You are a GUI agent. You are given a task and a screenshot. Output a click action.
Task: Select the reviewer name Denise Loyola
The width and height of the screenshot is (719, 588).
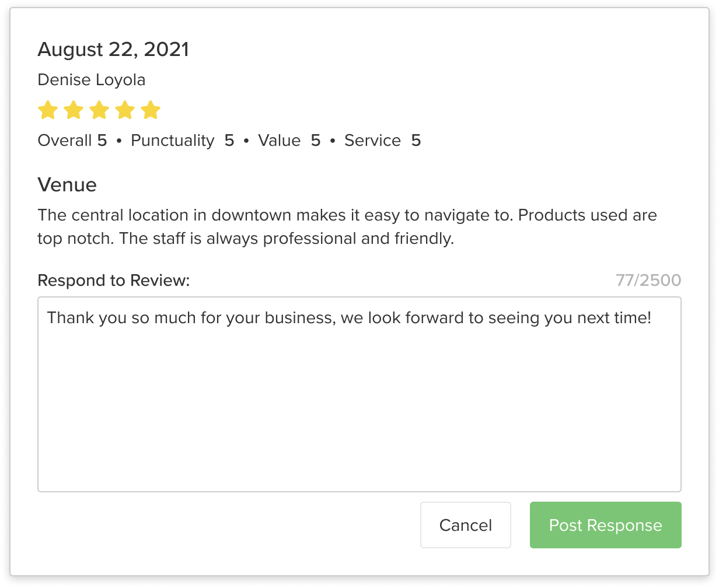coord(91,80)
